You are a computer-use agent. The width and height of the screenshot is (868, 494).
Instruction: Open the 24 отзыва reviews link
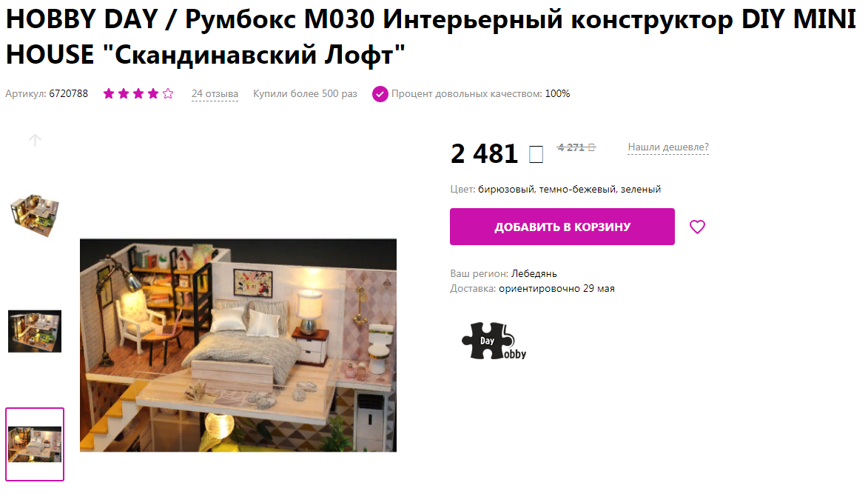coord(215,93)
